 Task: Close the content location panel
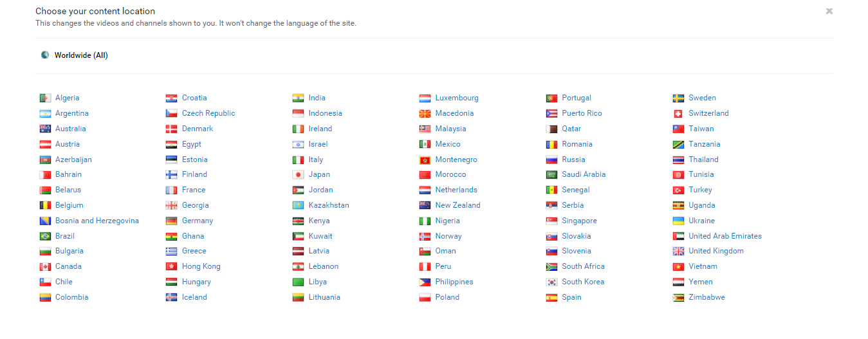tap(829, 11)
